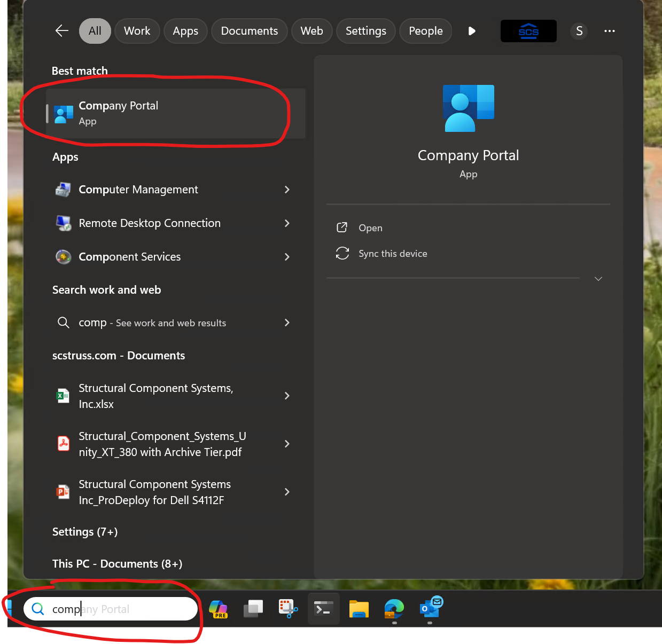
Task: Click the web search magnifier icon for comp
Action: tap(63, 323)
